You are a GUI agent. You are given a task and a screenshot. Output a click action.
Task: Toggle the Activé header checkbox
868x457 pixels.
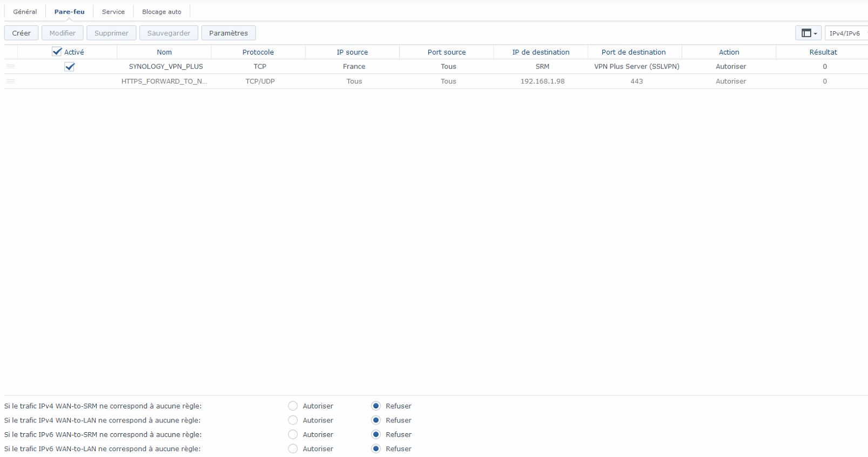tap(57, 51)
